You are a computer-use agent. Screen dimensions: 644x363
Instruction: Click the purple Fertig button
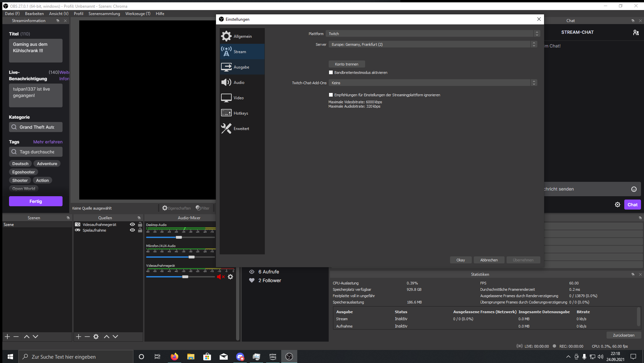tap(36, 201)
